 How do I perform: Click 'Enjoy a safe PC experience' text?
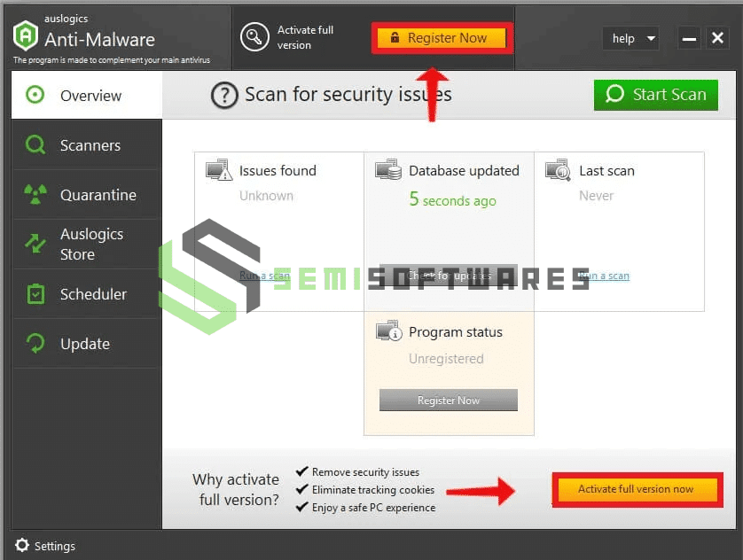pyautogui.click(x=373, y=508)
